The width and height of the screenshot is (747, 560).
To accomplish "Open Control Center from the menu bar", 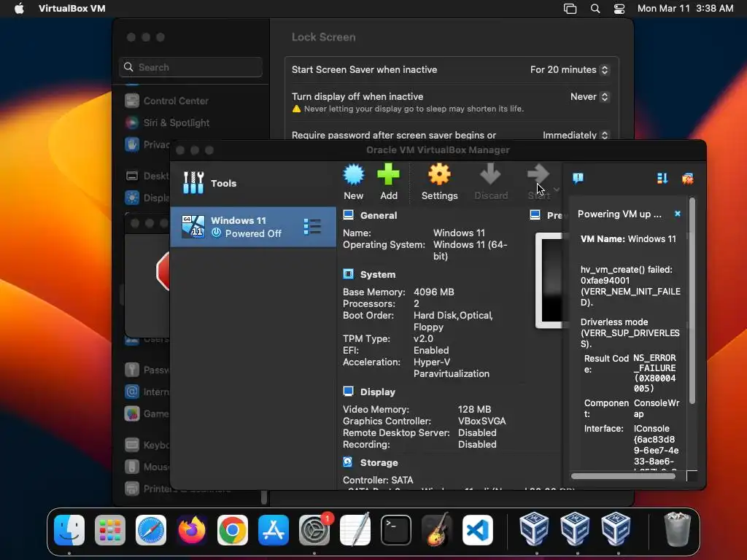I will (619, 9).
